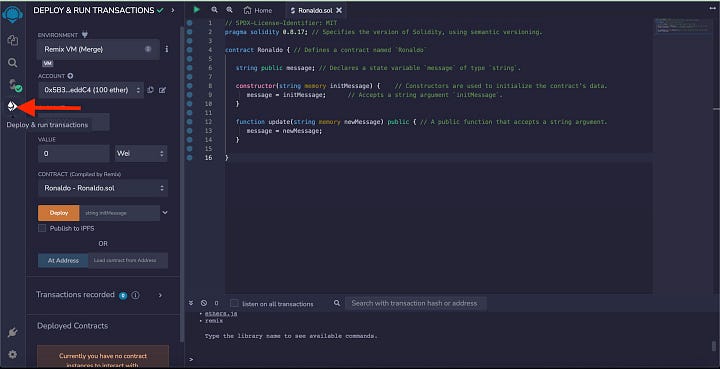720x369 pixels.
Task: Click the terminal search magnifier icon
Action: coord(337,303)
